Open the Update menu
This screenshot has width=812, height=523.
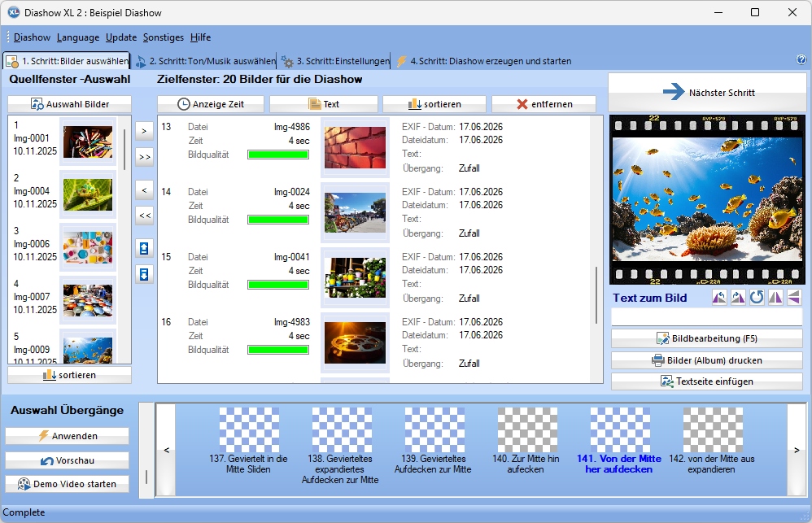121,37
